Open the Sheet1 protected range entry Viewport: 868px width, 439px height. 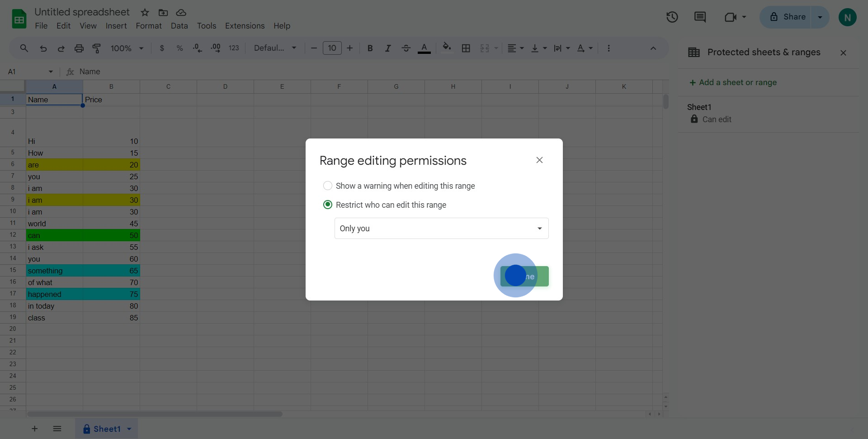pos(769,114)
